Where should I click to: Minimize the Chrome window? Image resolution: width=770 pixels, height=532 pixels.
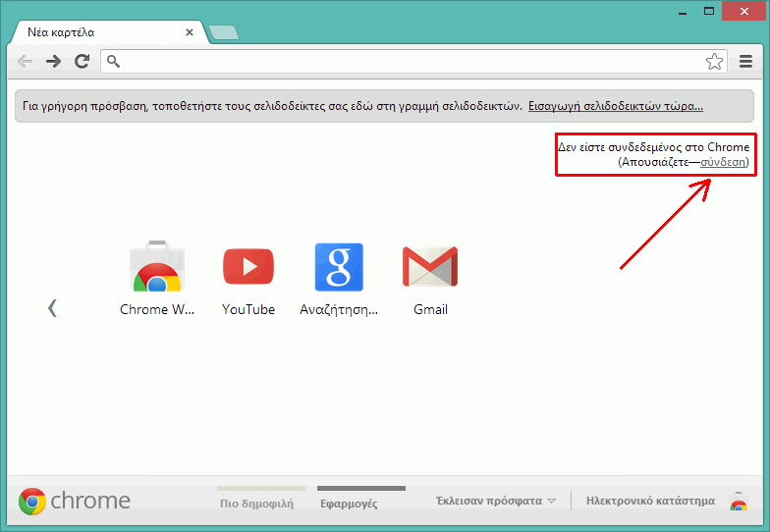tap(683, 12)
